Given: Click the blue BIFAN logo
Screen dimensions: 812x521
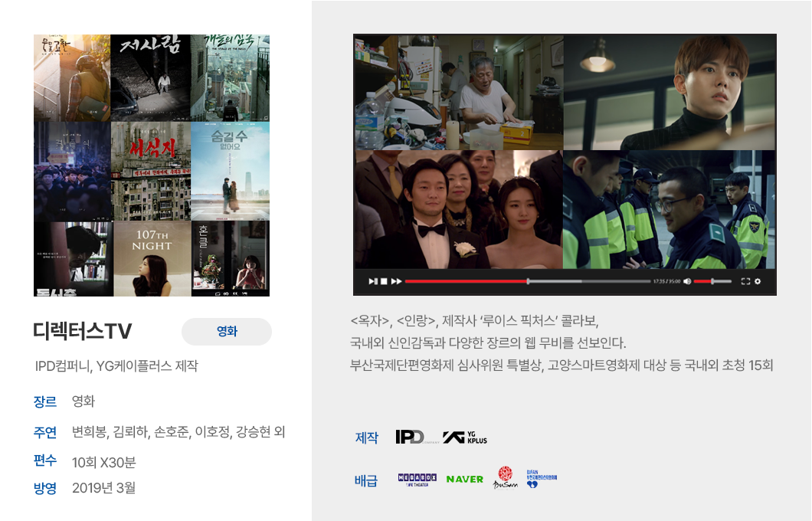Looking at the screenshot, I should [541, 479].
